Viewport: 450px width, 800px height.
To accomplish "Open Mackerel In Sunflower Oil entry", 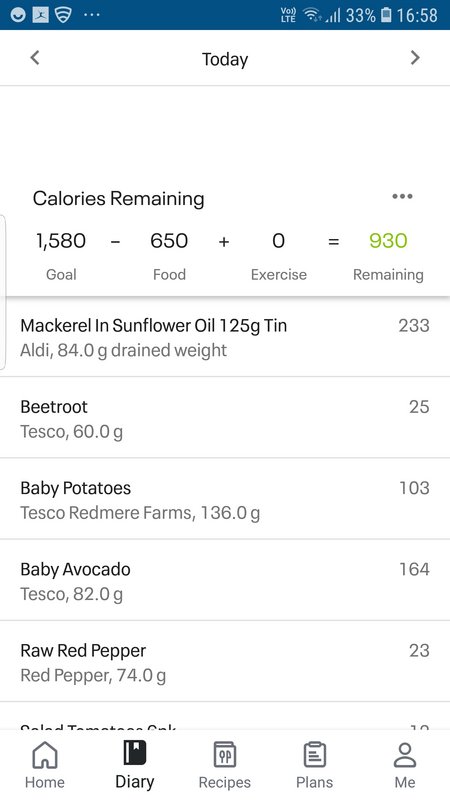I will (225, 337).
